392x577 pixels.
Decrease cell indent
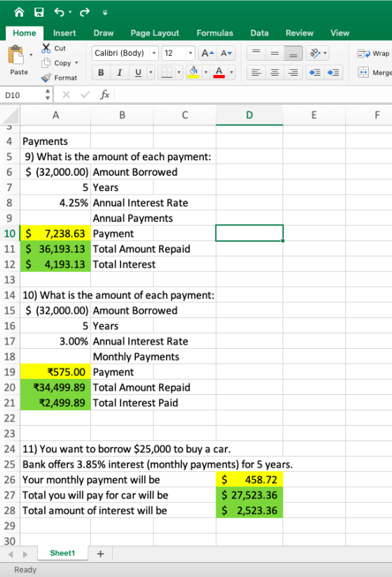315,73
